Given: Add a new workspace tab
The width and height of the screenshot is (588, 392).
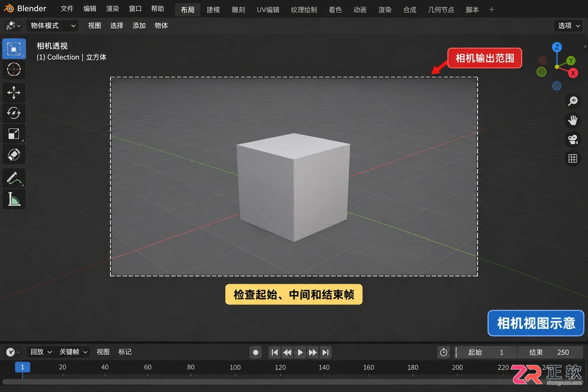Looking at the screenshot, I should [492, 9].
